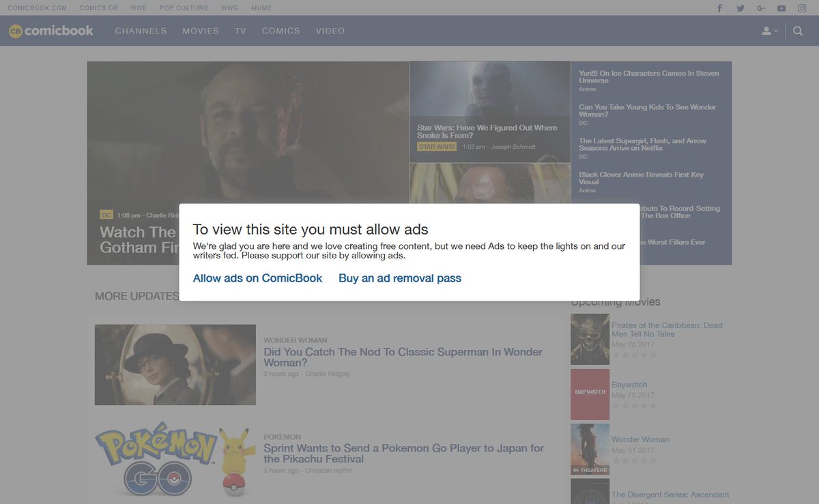Rate Wonder Woman movie with stars
Viewport: 819px width, 504px height.
pyautogui.click(x=635, y=461)
